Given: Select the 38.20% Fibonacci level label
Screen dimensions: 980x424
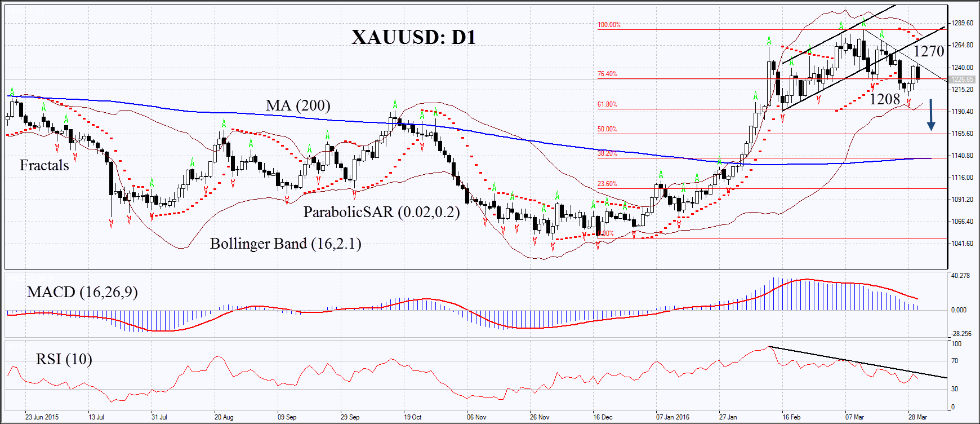Looking at the screenshot, I should point(607,153).
